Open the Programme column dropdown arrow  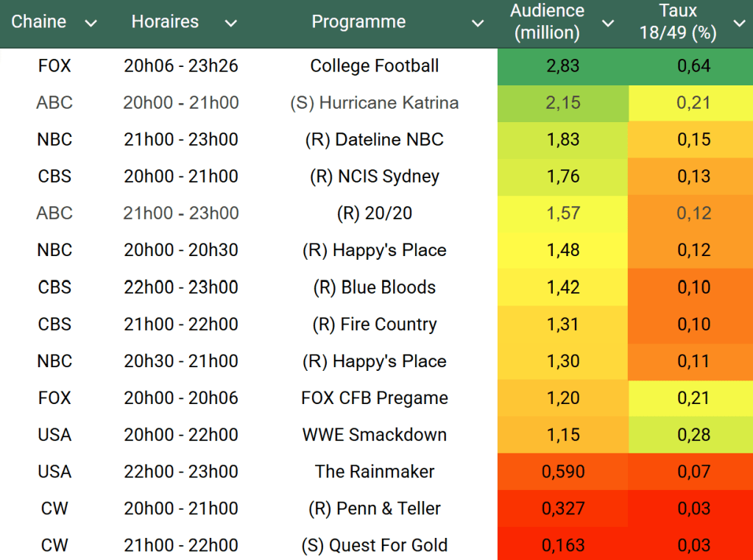pos(478,24)
